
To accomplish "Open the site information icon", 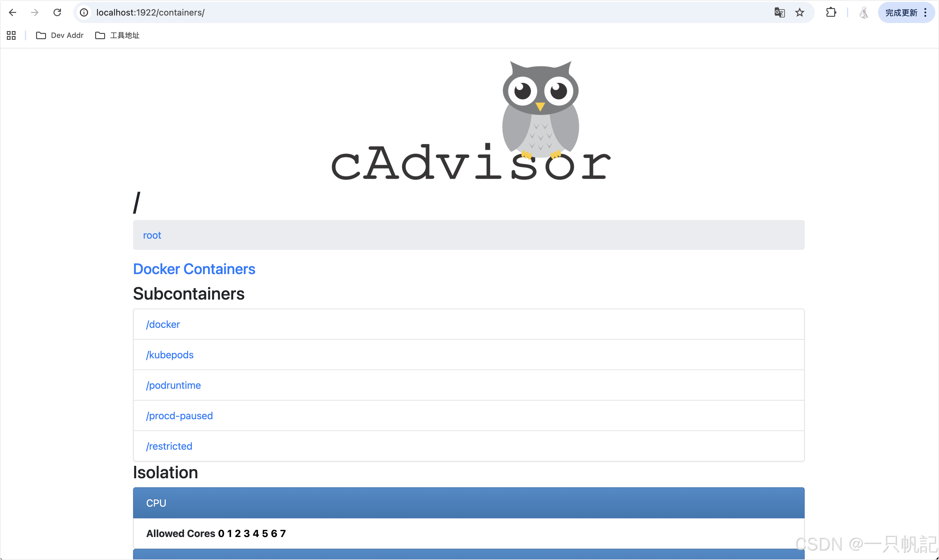I will 84,12.
